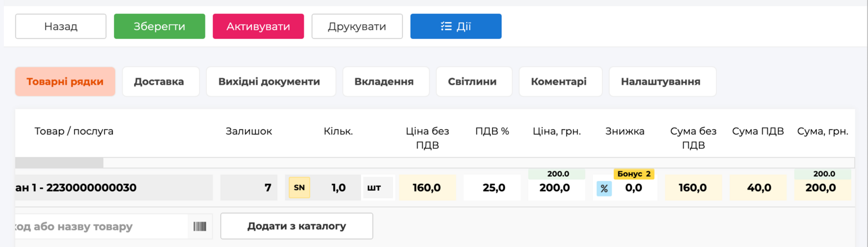868x247 pixels.
Task: Click the Бонус 2 badge
Action: tap(634, 174)
